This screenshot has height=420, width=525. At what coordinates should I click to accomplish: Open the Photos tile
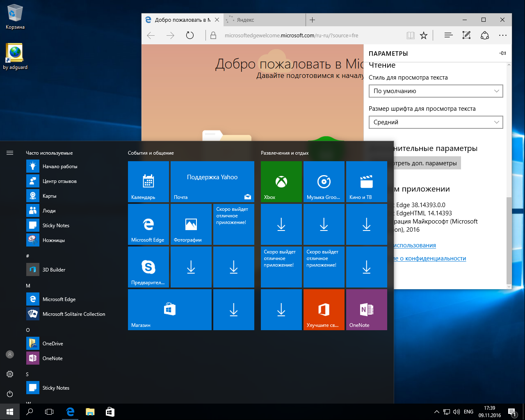point(191,224)
